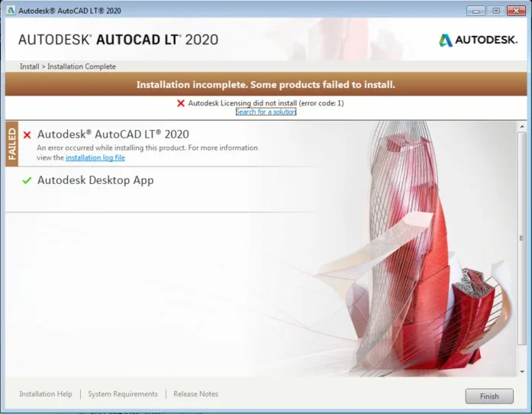The image size is (532, 414).
Task: Open the Search for a solution link
Action: [x=266, y=112]
